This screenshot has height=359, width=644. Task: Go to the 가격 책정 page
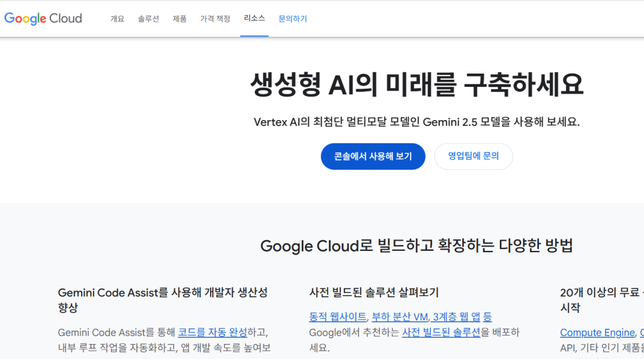[x=215, y=19]
